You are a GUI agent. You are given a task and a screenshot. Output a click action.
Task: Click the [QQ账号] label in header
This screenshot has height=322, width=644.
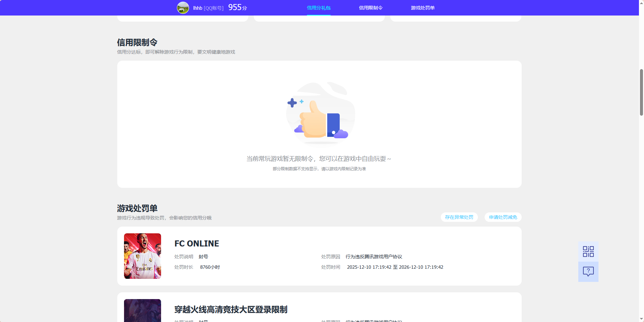214,8
